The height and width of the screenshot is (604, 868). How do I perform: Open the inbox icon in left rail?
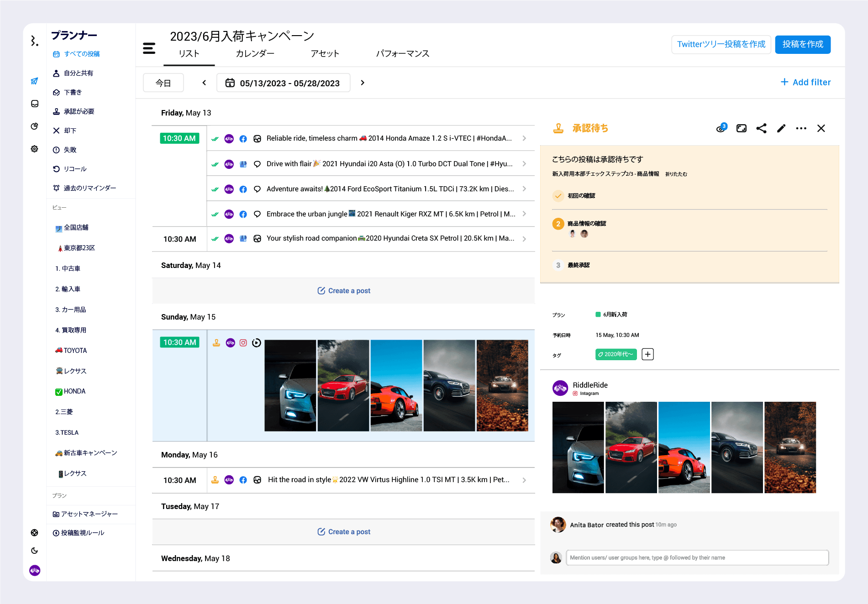[x=35, y=104]
